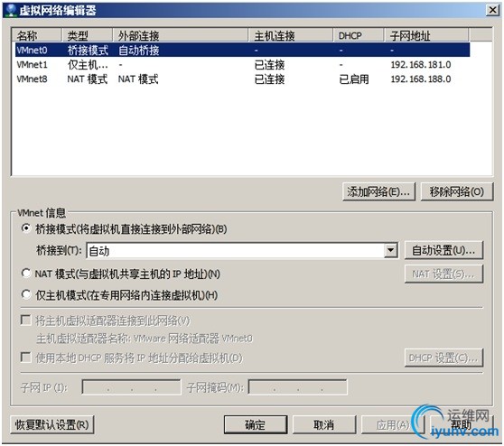Check 使用本地 DHCP 服务 checkbox
The width and height of the screenshot is (504, 446).
pyautogui.click(x=25, y=358)
